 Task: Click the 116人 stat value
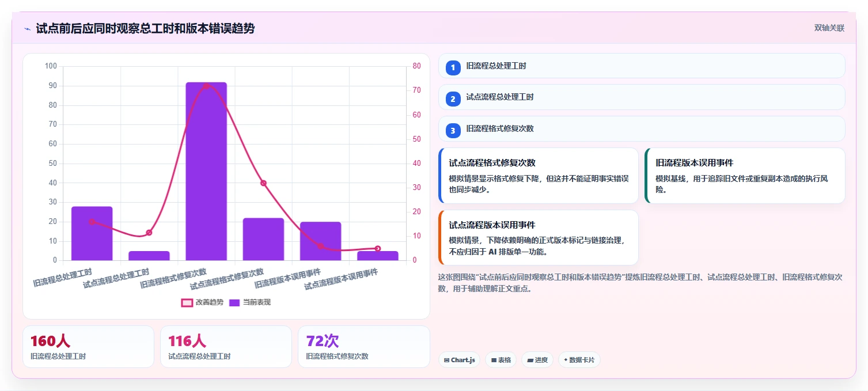coord(187,341)
